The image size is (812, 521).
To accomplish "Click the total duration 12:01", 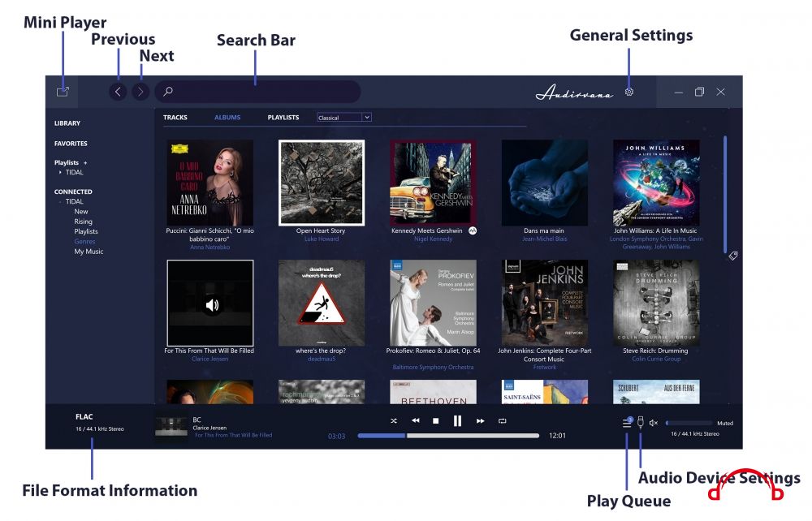I will click(x=557, y=436).
